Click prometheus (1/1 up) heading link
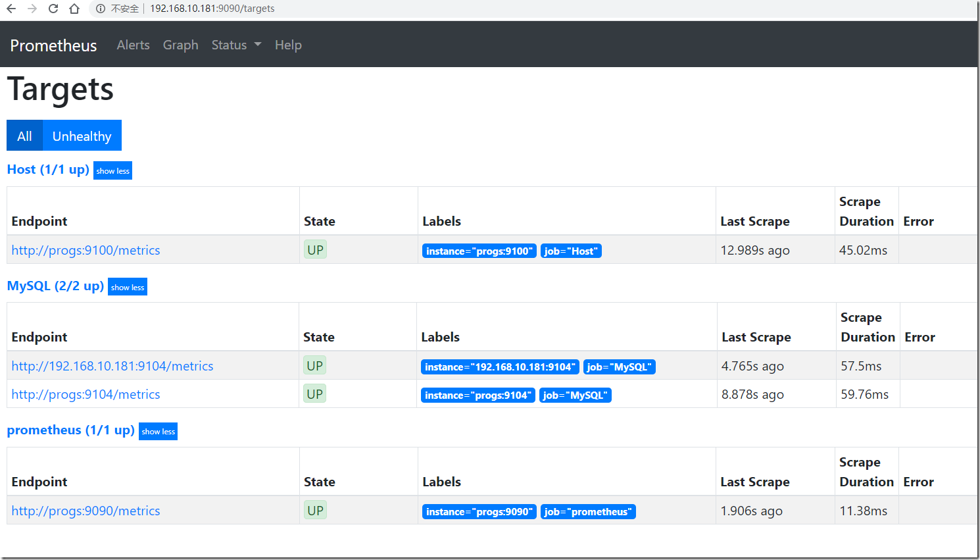This screenshot has width=980, height=560. click(70, 430)
